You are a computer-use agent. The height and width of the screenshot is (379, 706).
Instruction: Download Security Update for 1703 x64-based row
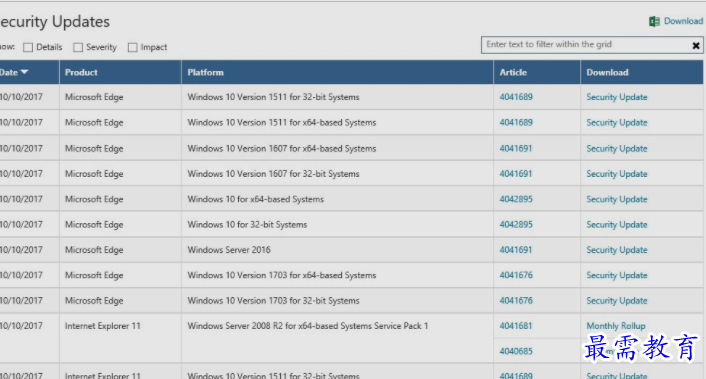617,275
